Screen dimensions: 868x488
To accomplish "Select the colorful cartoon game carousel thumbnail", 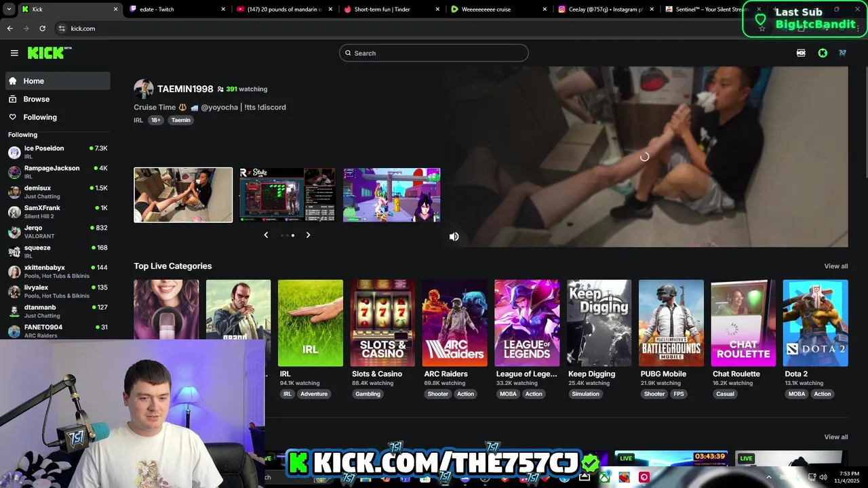I will pos(391,195).
